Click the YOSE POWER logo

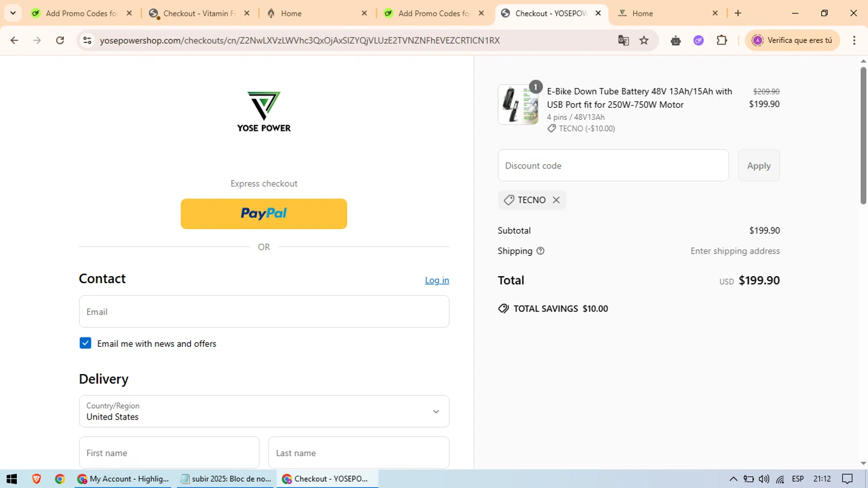tap(264, 112)
